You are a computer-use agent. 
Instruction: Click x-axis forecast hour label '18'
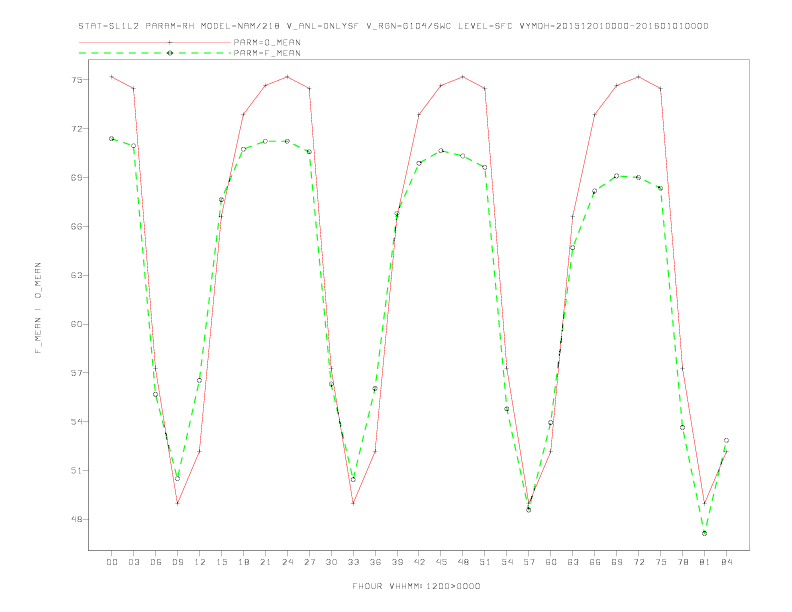[243, 562]
